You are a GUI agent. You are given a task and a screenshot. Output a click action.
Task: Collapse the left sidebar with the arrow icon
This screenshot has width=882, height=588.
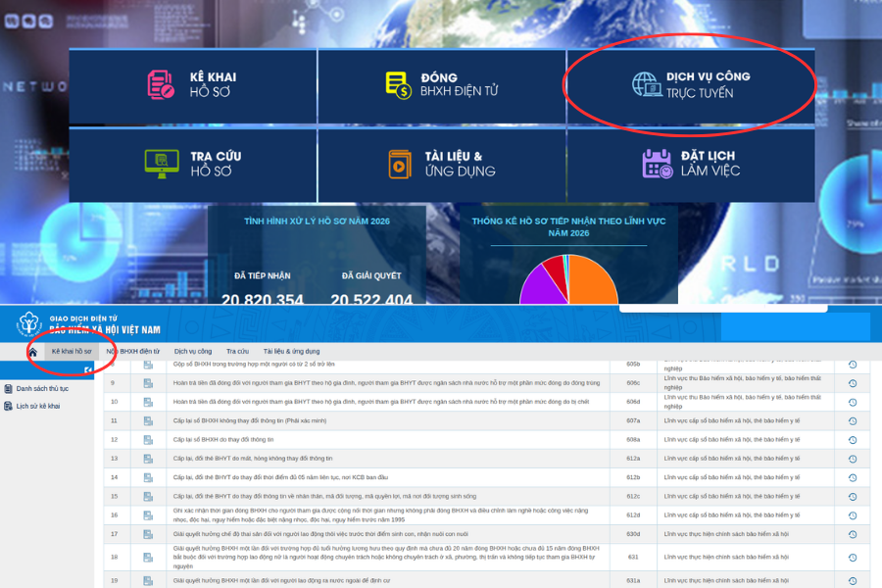(x=88, y=369)
